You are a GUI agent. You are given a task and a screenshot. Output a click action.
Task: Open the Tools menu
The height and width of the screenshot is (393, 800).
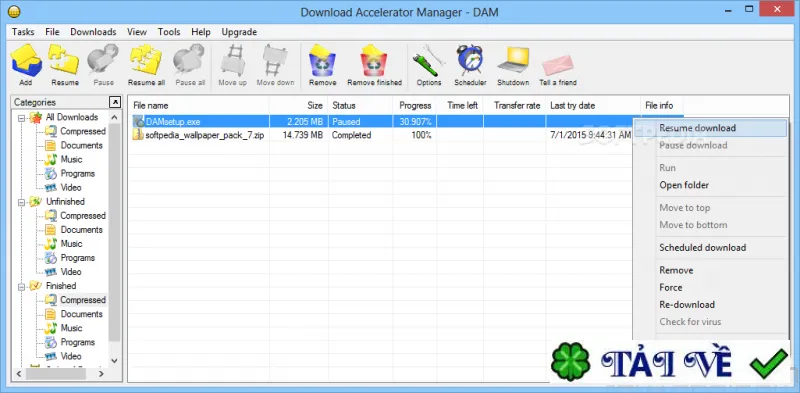click(x=169, y=32)
